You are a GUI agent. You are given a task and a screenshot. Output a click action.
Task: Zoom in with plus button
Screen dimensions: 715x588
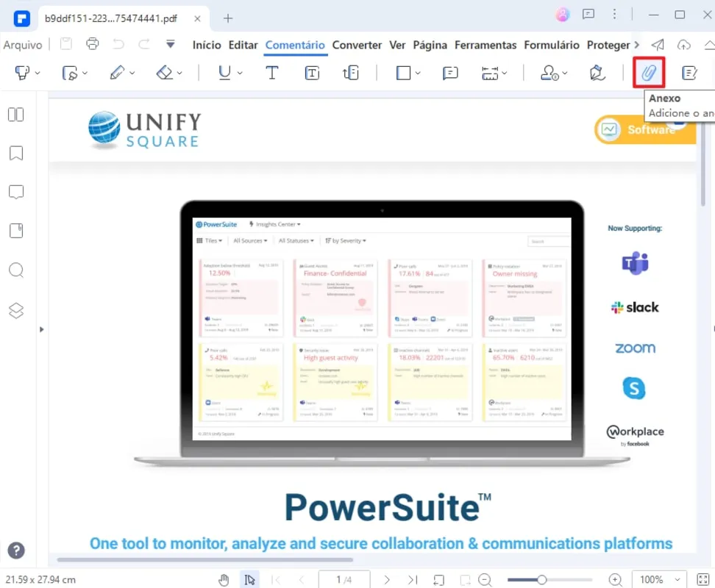click(x=615, y=580)
